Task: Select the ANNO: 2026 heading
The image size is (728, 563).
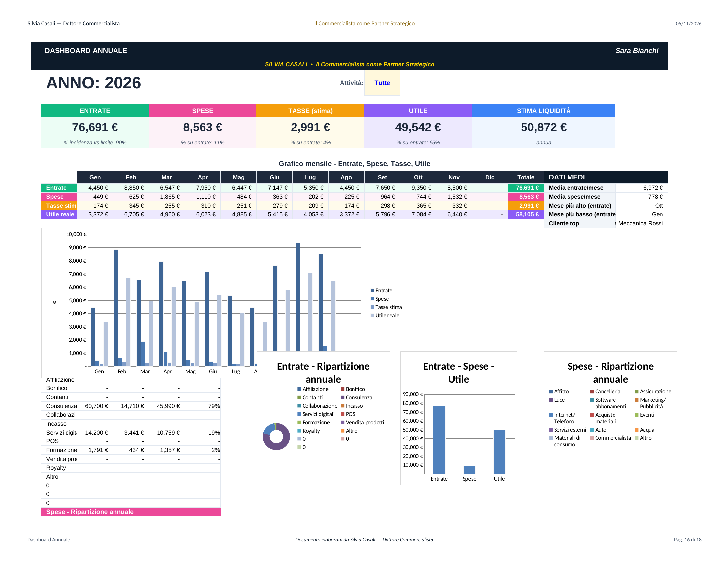Action: (x=93, y=83)
